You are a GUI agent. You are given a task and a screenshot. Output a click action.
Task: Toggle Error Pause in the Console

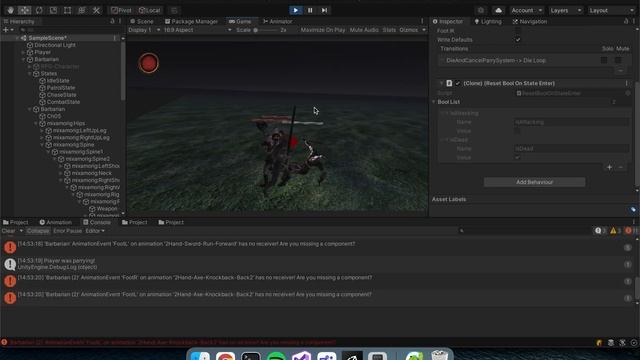[67, 231]
